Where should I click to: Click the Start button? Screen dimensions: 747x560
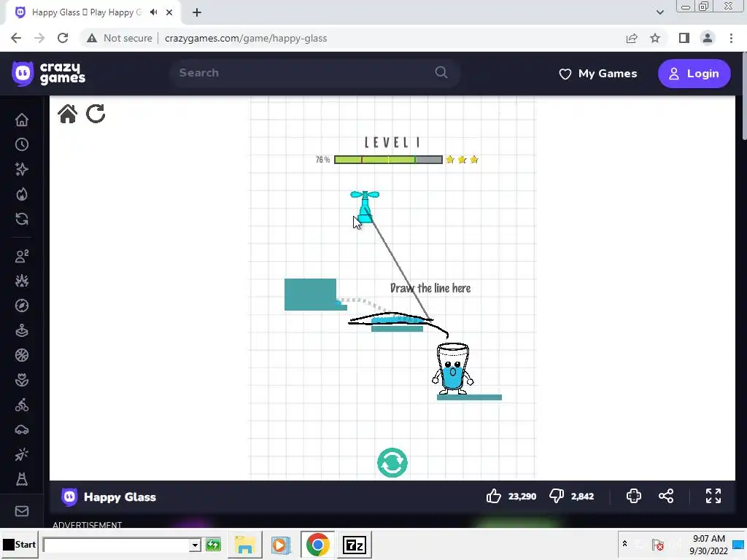point(20,544)
